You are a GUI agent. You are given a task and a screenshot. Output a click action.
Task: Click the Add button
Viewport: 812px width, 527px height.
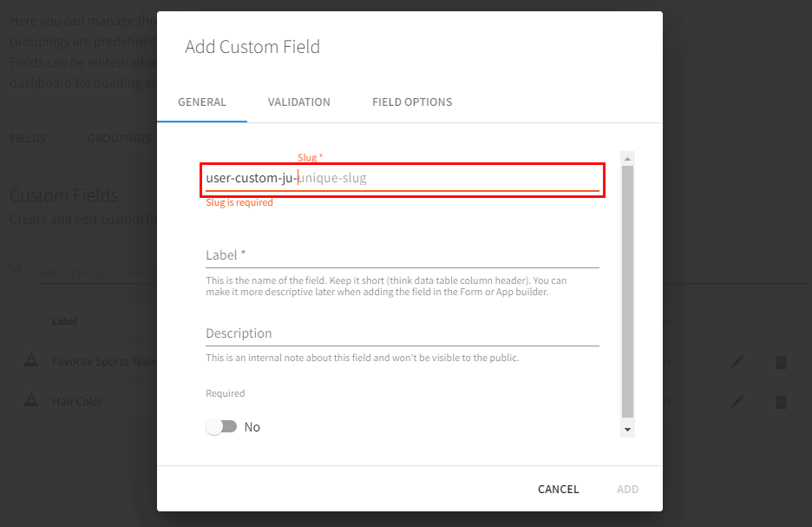pos(627,490)
